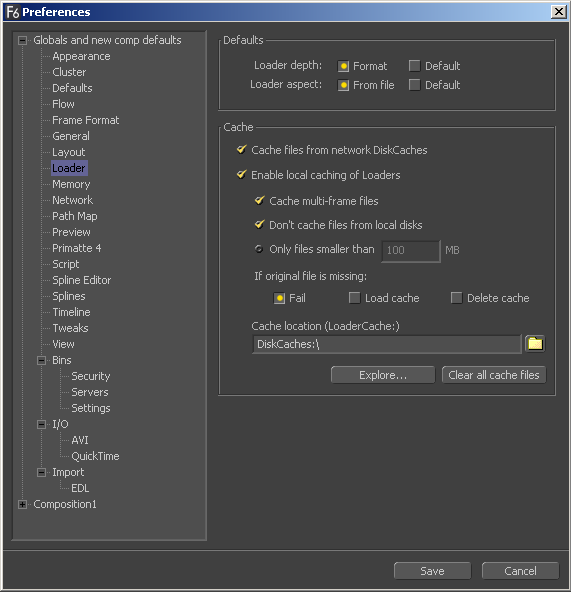This screenshot has width=571, height=592.
Task: Toggle Cache files from network DiskCaches
Action: 241,150
